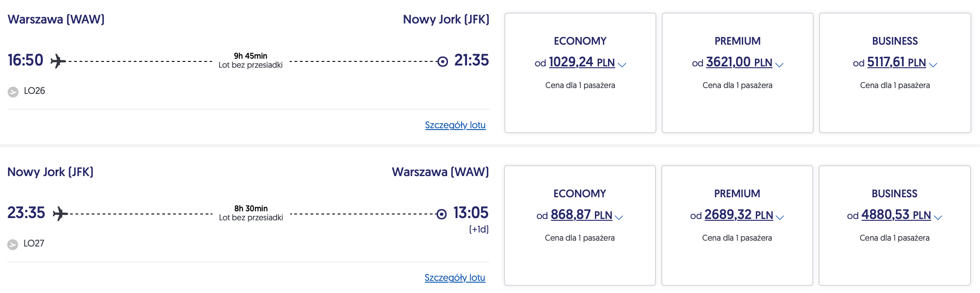Open Szczegóły lotu for flight LO27
980x293 pixels.
(455, 278)
